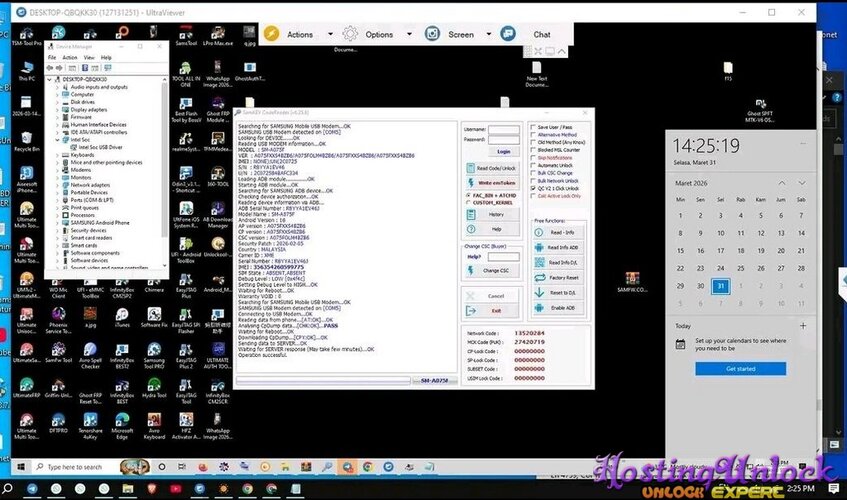Open the Screen dropdown arrow
Screen dimensions: 847x500
(489, 34)
